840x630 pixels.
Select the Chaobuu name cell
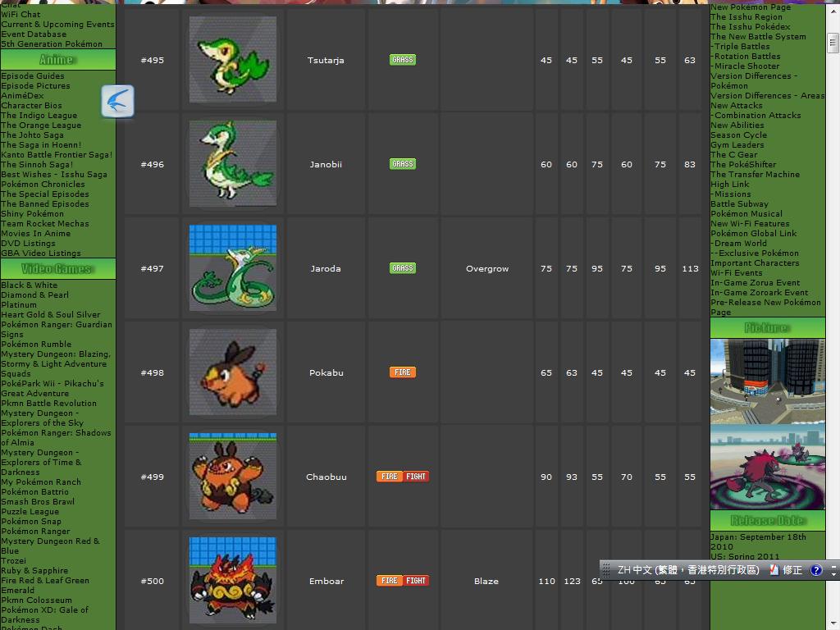point(326,477)
